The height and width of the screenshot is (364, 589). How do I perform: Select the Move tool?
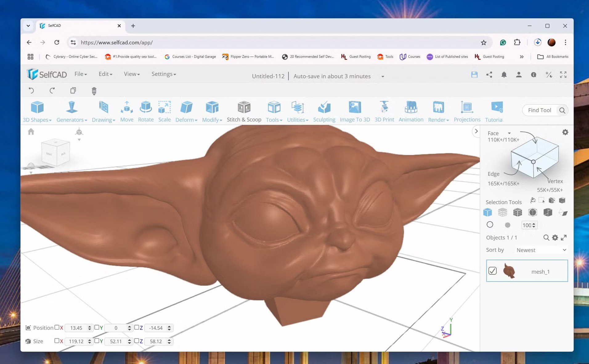click(127, 111)
